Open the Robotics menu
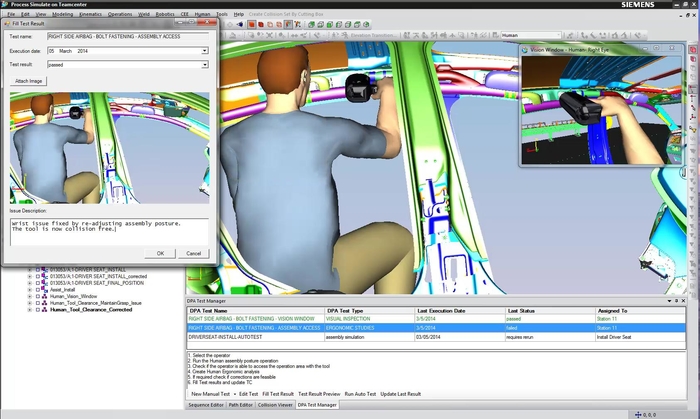This screenshot has height=419, width=700. click(165, 14)
